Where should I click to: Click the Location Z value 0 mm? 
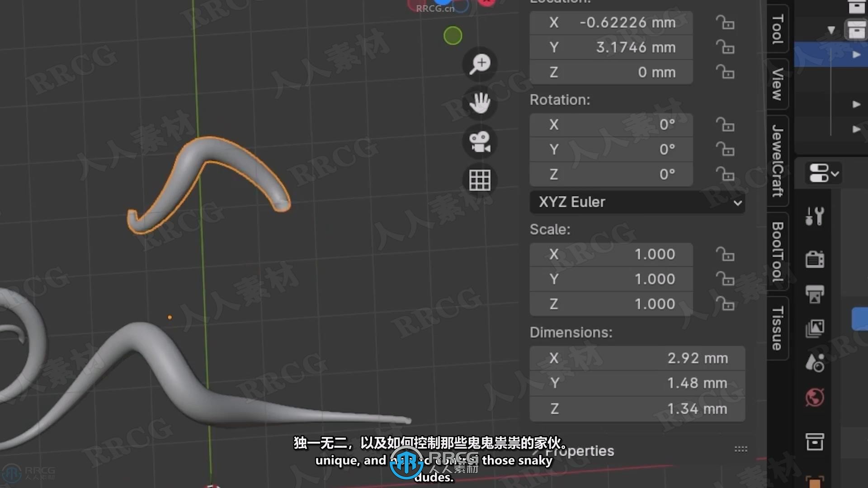click(611, 72)
